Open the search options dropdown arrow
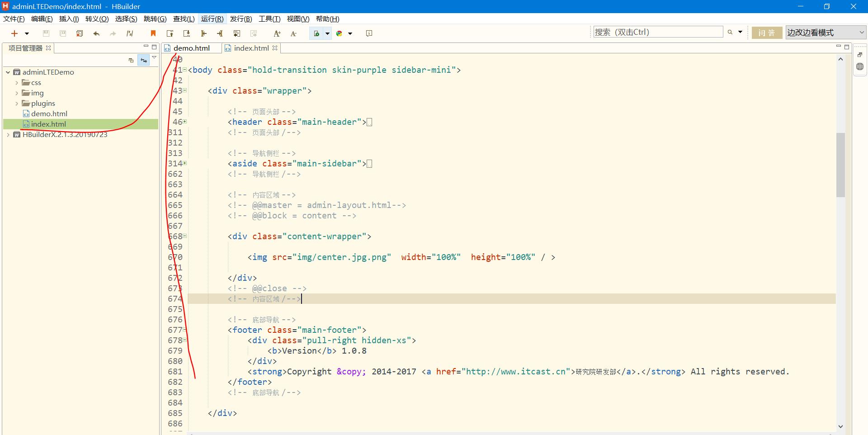 (740, 32)
